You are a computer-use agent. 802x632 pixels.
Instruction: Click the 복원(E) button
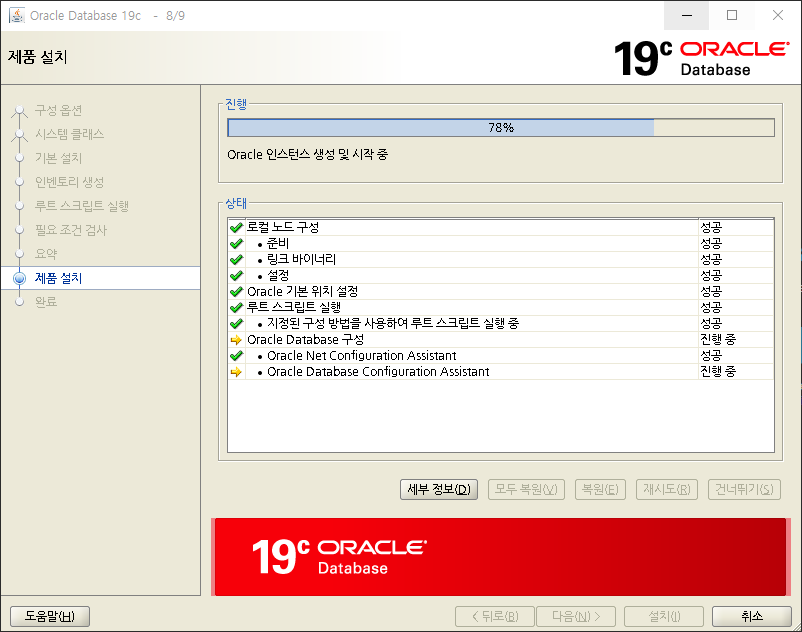tap(600, 489)
